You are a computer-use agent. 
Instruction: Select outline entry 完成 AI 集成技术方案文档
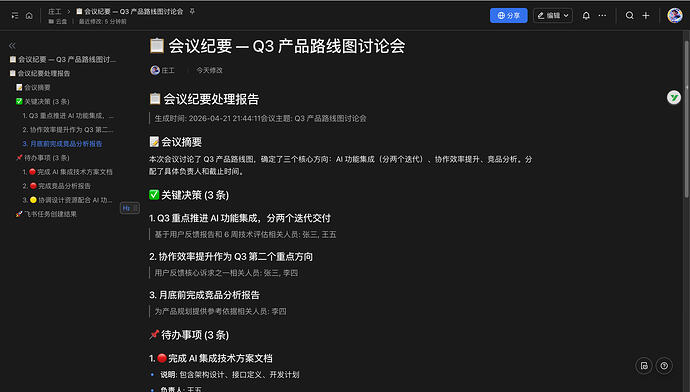coord(67,172)
